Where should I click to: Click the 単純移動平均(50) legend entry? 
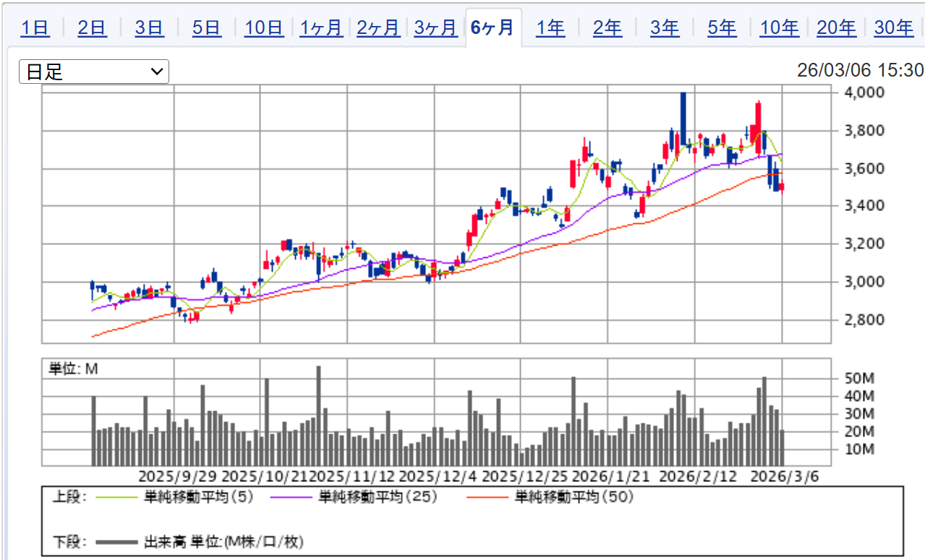(575, 497)
